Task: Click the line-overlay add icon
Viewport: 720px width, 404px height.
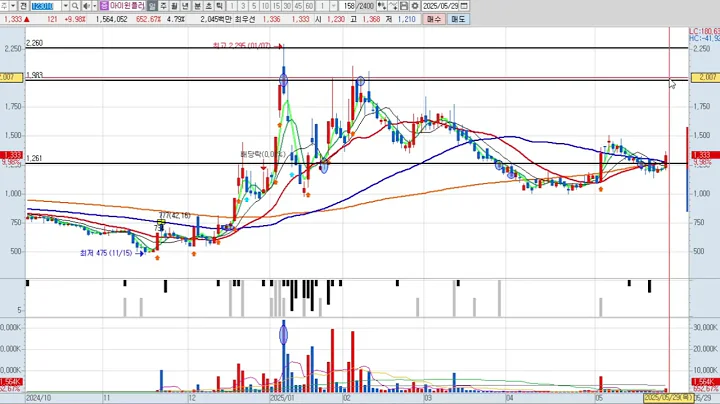Action: coord(393,6)
